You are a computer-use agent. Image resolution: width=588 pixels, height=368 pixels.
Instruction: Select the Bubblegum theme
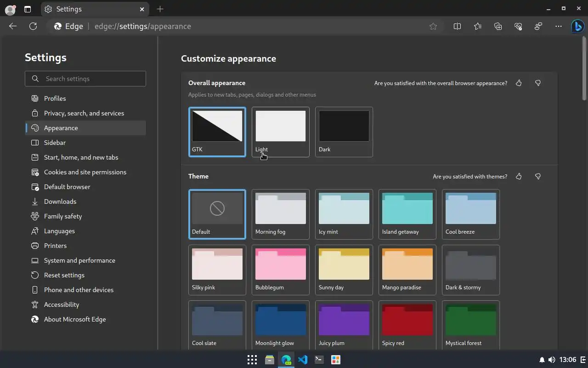pos(281,270)
